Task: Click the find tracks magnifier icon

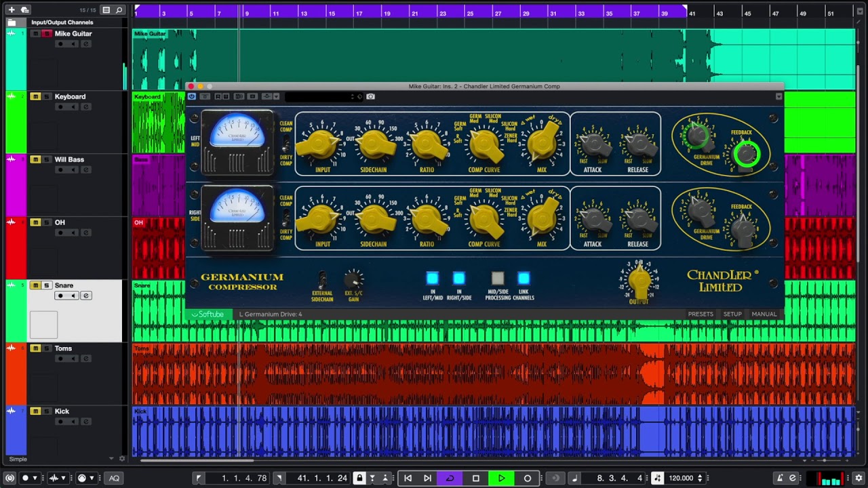Action: point(119,10)
